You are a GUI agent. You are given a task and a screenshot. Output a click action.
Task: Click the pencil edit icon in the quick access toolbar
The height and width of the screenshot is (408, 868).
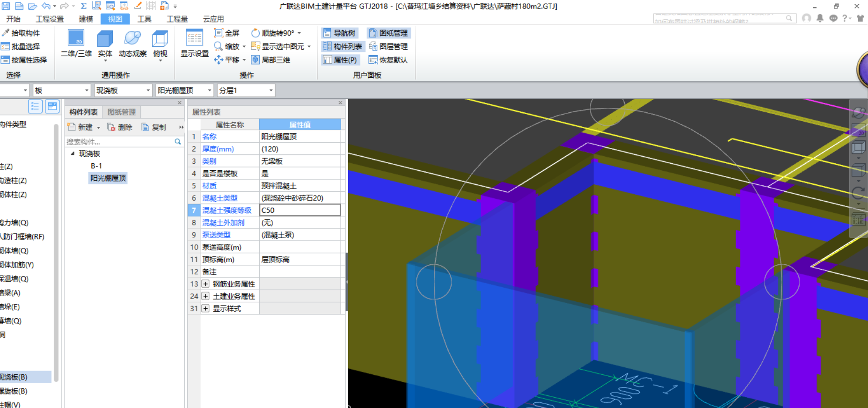coord(138,6)
